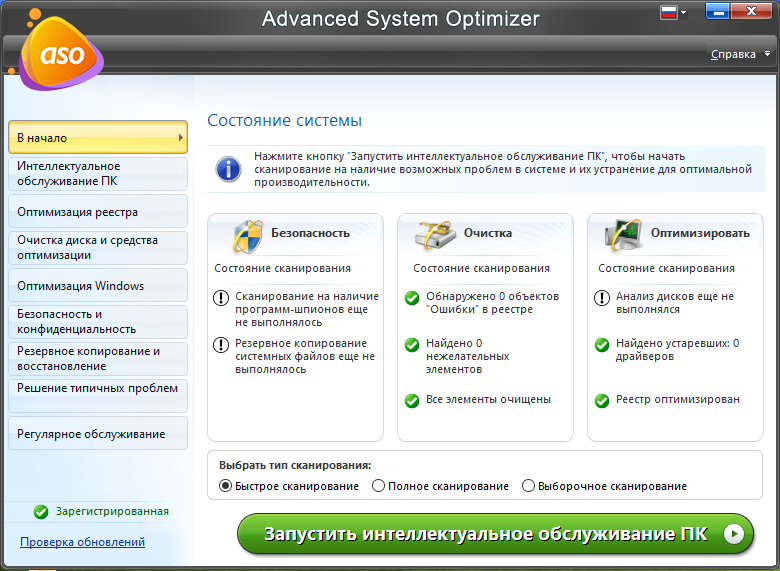Image resolution: width=780 pixels, height=571 pixels.
Task: Open language dropdown arrow beside flag
Action: (x=683, y=12)
